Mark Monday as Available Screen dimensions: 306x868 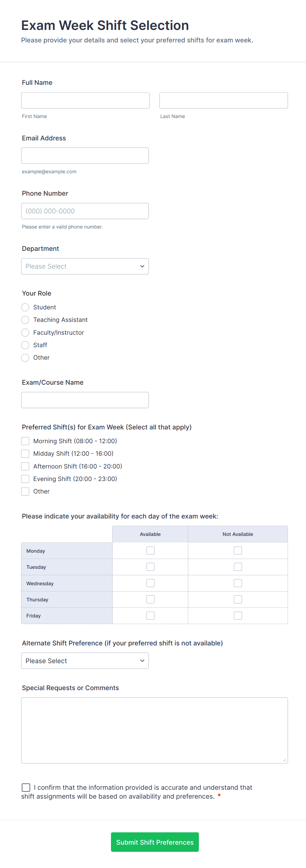150,551
